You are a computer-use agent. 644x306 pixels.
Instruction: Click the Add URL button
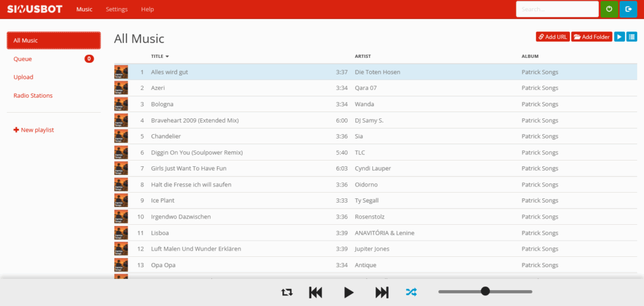552,37
